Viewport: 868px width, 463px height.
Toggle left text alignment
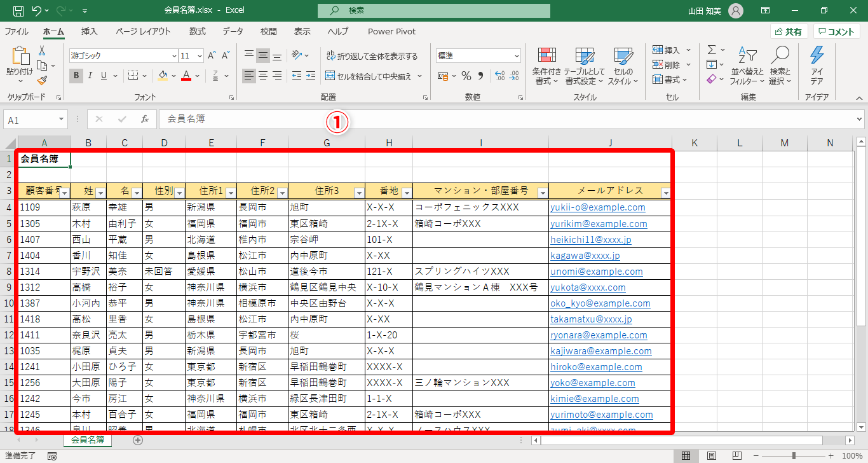coord(249,76)
